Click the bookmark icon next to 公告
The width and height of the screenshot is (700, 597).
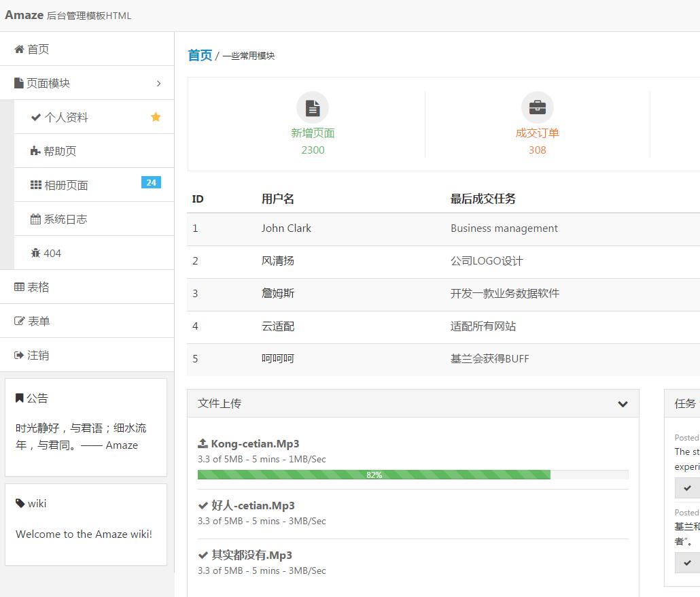[19, 397]
